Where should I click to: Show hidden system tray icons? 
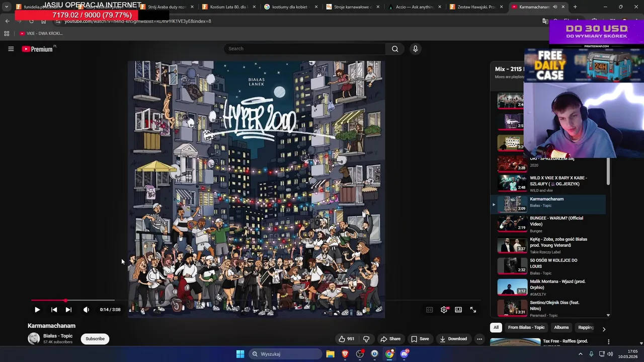pyautogui.click(x=580, y=354)
